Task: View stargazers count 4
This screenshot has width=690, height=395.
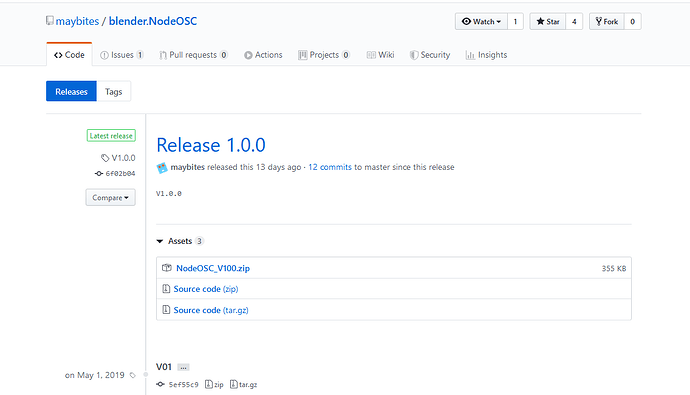Action: (x=574, y=22)
